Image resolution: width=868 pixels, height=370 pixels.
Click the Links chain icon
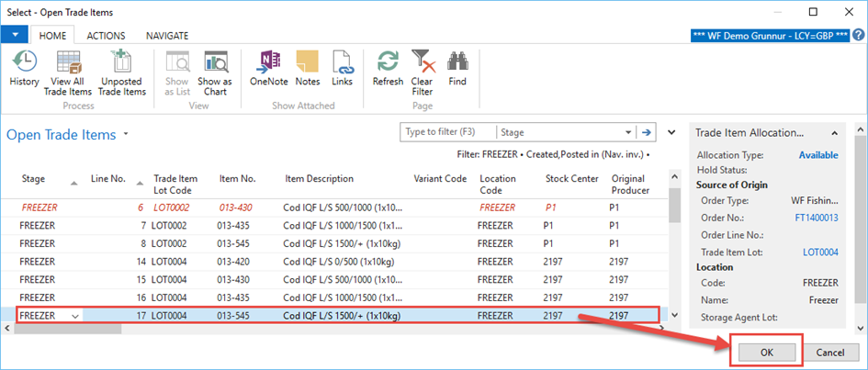(342, 70)
